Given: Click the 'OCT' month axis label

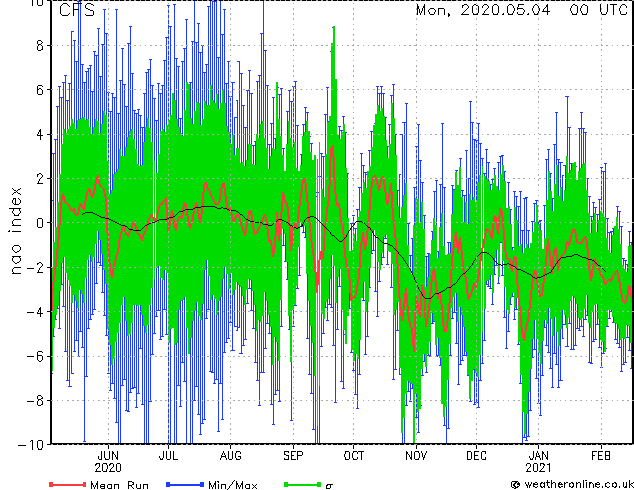Looking at the screenshot, I should [x=353, y=456].
